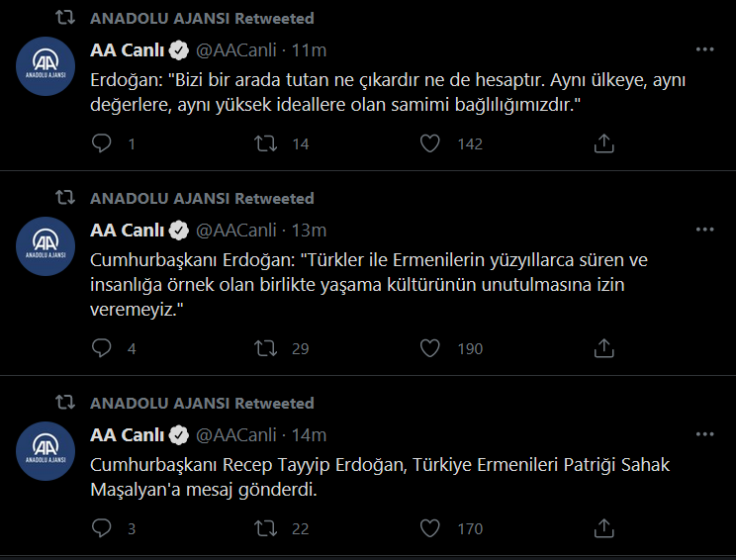Screen dimensions: 736x560
Task: Like the tweet with 190 likes
Action: tap(429, 348)
